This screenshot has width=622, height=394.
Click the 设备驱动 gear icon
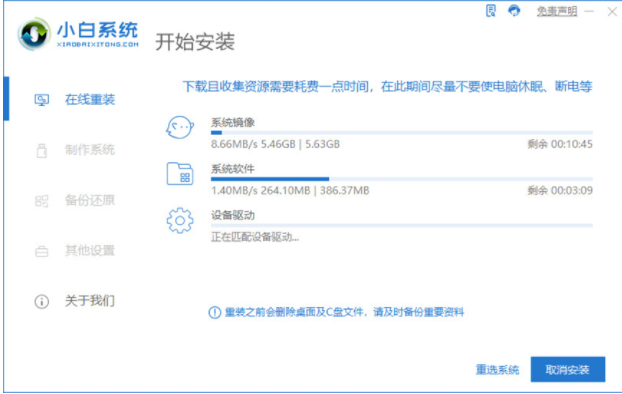tap(180, 220)
